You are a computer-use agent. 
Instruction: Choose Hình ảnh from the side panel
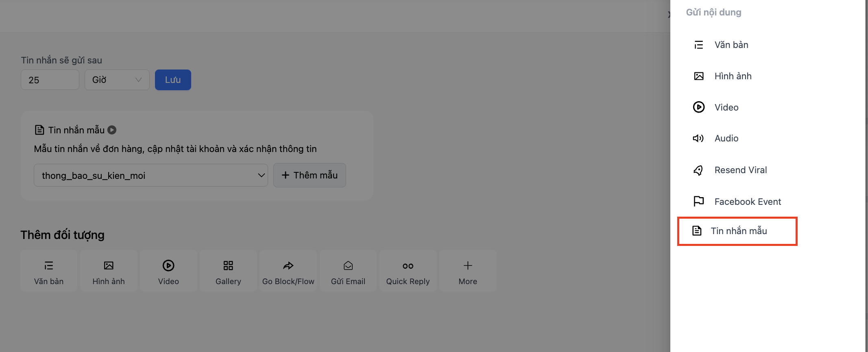[733, 76]
